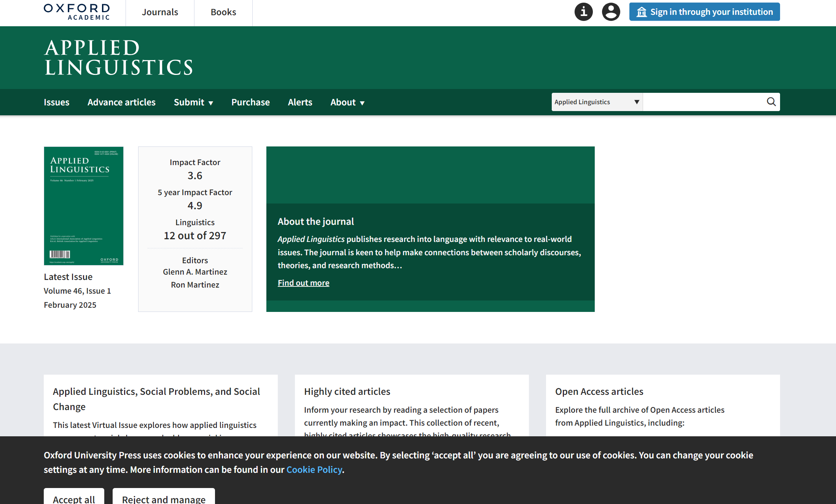Click the 5 year Impact Factor 4.9 value
836x504 pixels.
click(195, 206)
